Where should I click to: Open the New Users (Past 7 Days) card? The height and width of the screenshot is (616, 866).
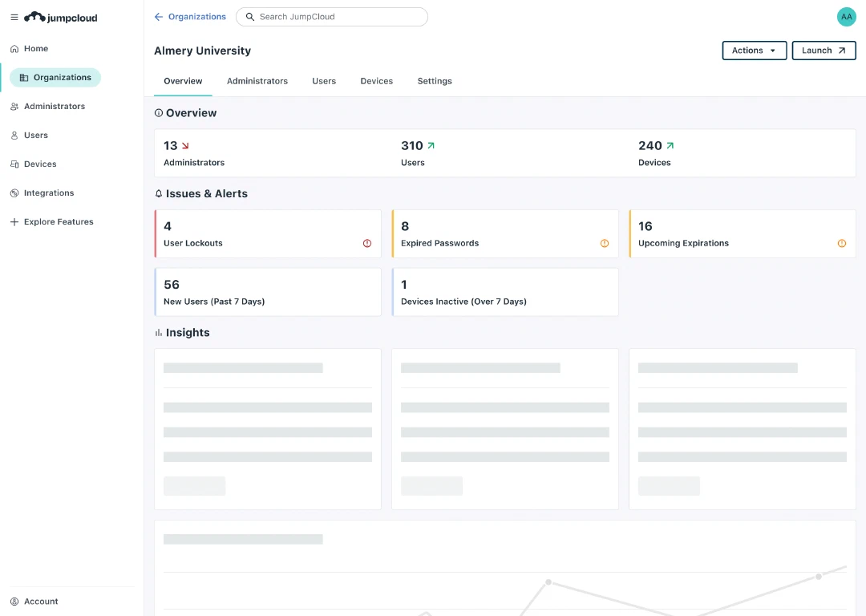pos(268,292)
